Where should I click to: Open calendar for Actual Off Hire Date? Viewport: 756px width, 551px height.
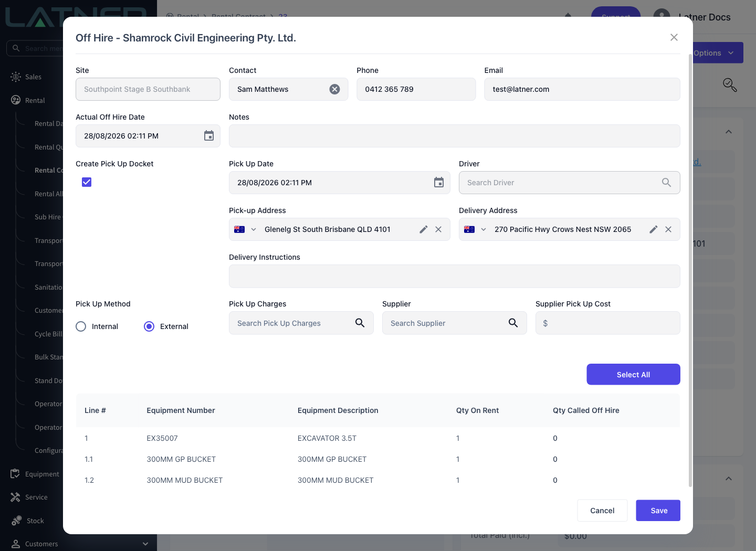click(209, 136)
